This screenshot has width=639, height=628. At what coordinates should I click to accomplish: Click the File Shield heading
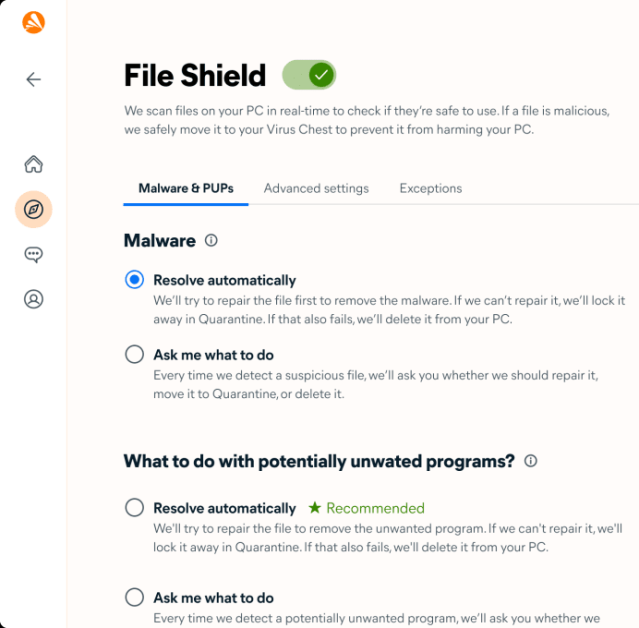[x=195, y=75]
